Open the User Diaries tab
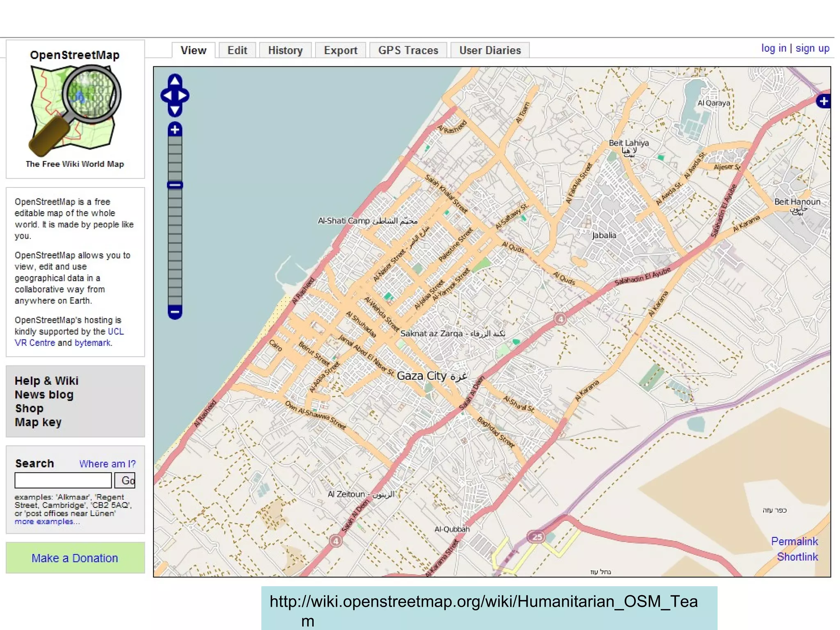840x630 pixels. (490, 50)
